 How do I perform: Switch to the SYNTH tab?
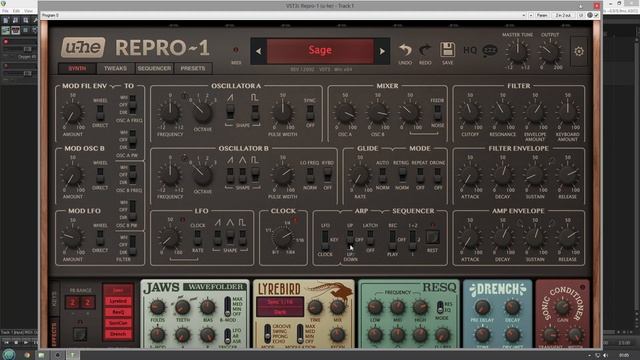77,68
